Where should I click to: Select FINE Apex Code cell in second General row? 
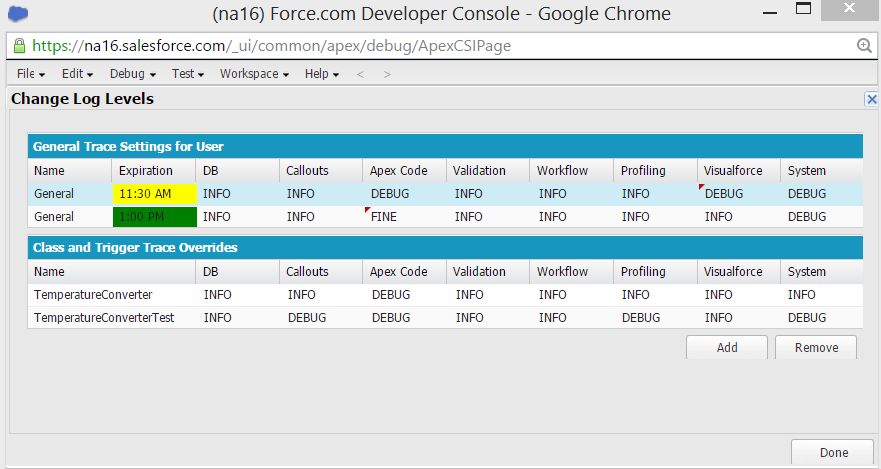[405, 217]
